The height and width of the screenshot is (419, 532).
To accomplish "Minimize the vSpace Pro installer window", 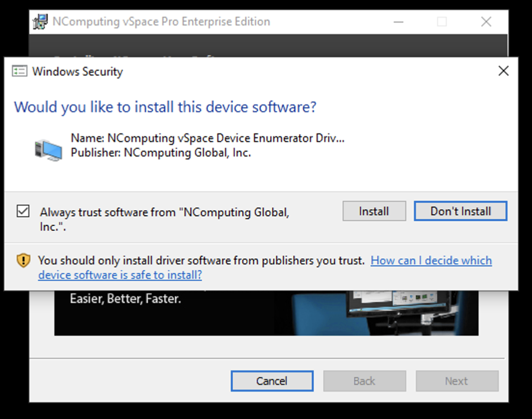I will coord(399,22).
